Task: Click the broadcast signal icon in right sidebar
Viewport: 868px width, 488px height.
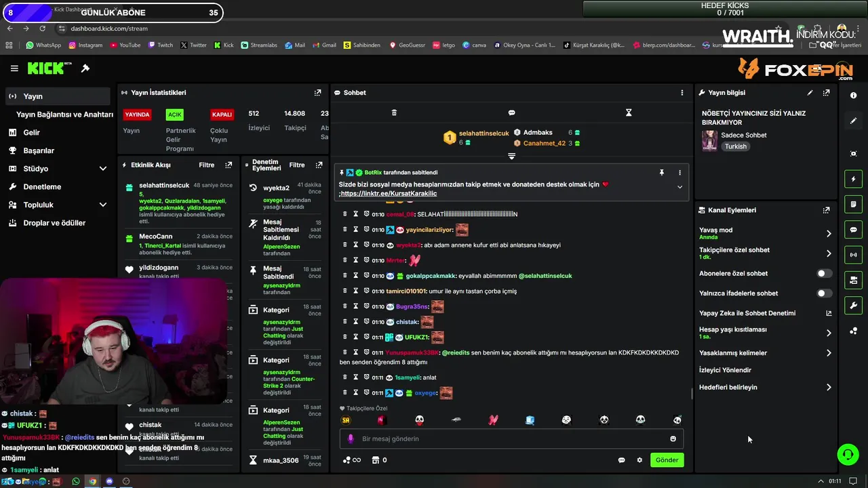Action: 853,255
